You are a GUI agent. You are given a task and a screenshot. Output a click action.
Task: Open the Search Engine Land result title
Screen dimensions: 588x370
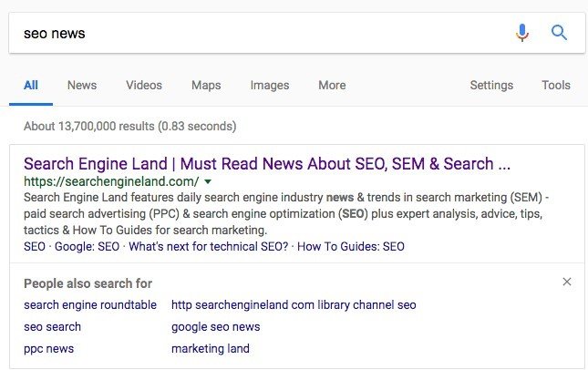point(267,164)
